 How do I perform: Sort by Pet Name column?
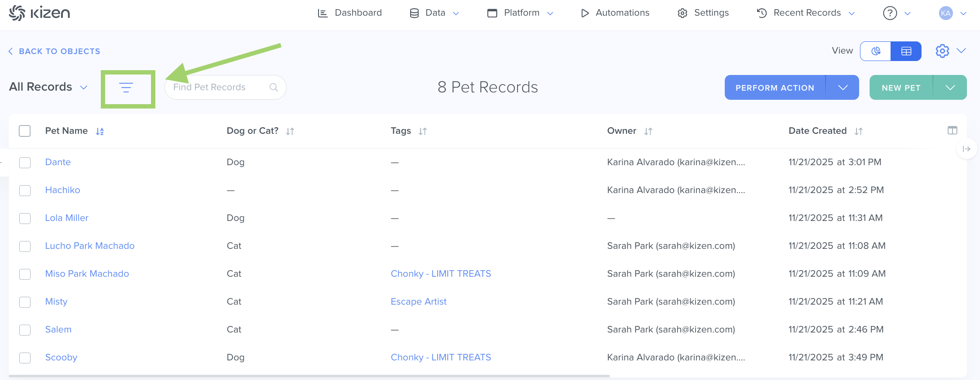pos(100,131)
